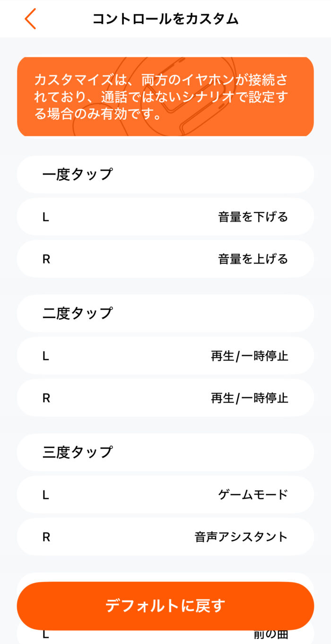331x644 pixels.
Task: Tap the partially visible 前の曲 row
Action: (x=165, y=635)
